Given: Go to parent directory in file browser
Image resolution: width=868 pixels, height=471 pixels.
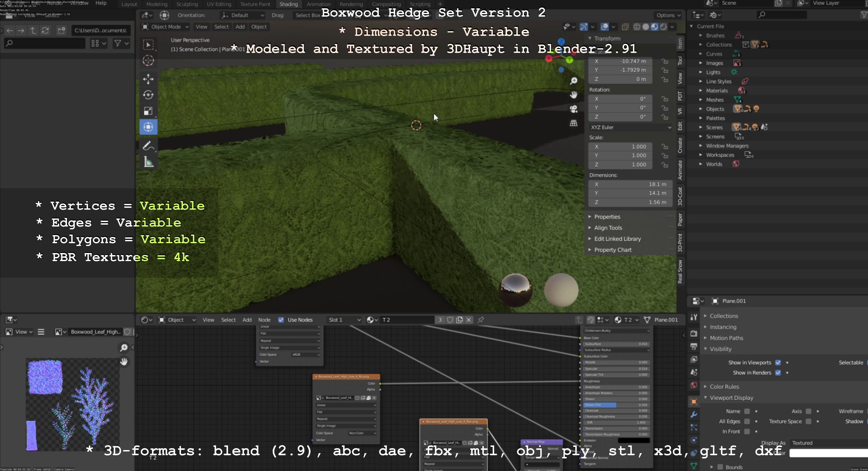Looking at the screenshot, I should click(x=33, y=31).
